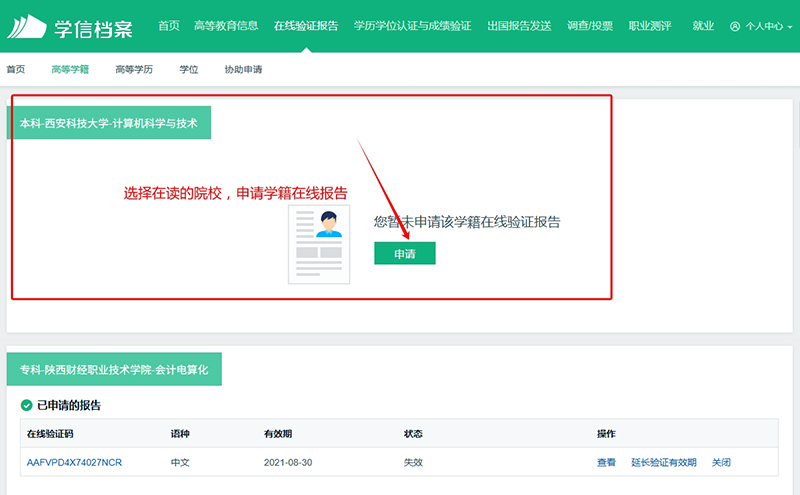
Task: Click the 学信档案 logo
Action: (69, 27)
